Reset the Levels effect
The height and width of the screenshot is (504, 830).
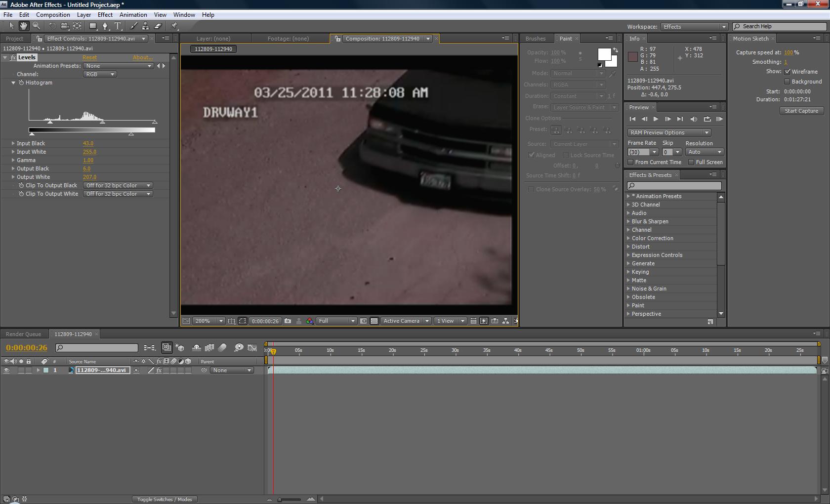89,57
